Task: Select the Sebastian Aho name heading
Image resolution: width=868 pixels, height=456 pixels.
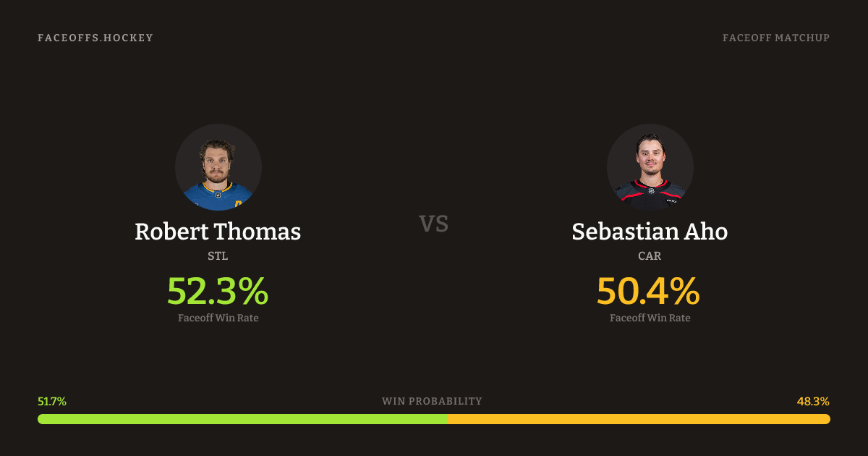Action: (x=650, y=232)
